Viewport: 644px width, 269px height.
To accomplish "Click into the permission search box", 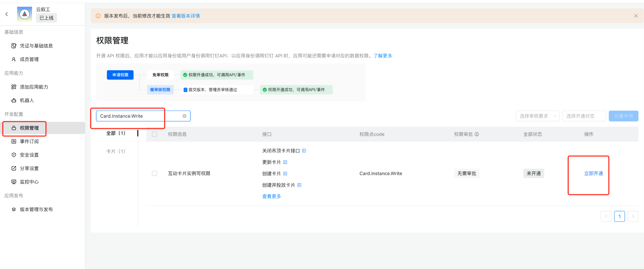I will [138, 116].
